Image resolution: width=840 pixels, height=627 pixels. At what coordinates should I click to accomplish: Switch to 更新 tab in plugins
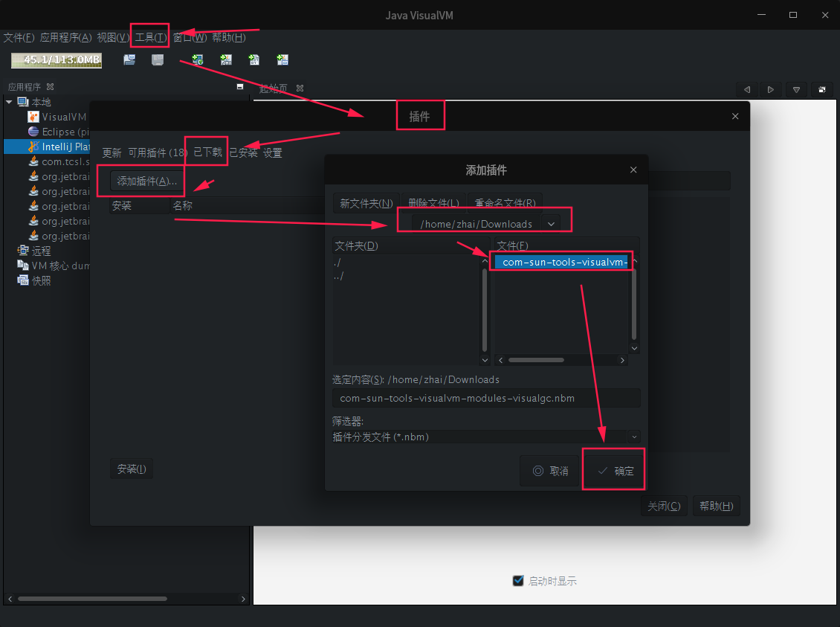pyautogui.click(x=112, y=152)
